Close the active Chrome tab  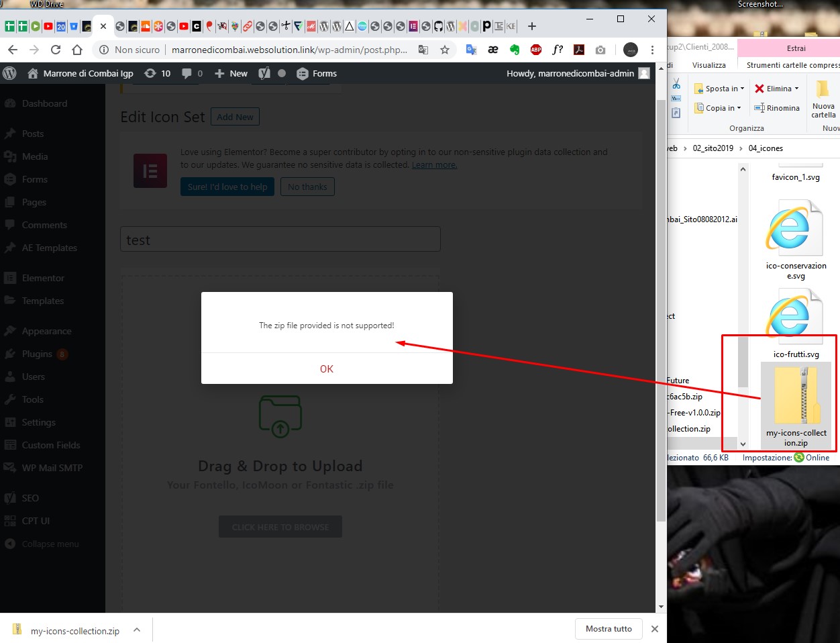[x=103, y=26]
